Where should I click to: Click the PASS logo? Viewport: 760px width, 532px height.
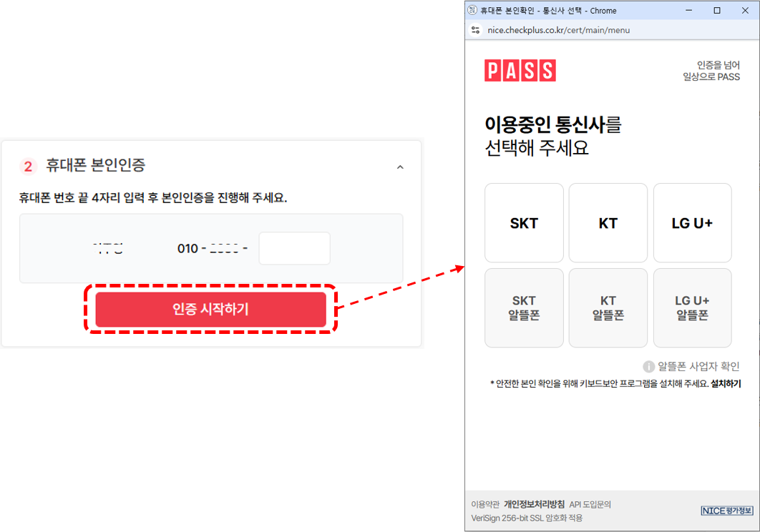click(x=520, y=71)
